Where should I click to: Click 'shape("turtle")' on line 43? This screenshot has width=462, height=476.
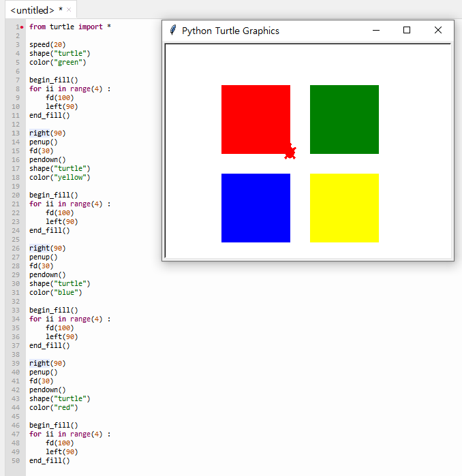[60, 398]
